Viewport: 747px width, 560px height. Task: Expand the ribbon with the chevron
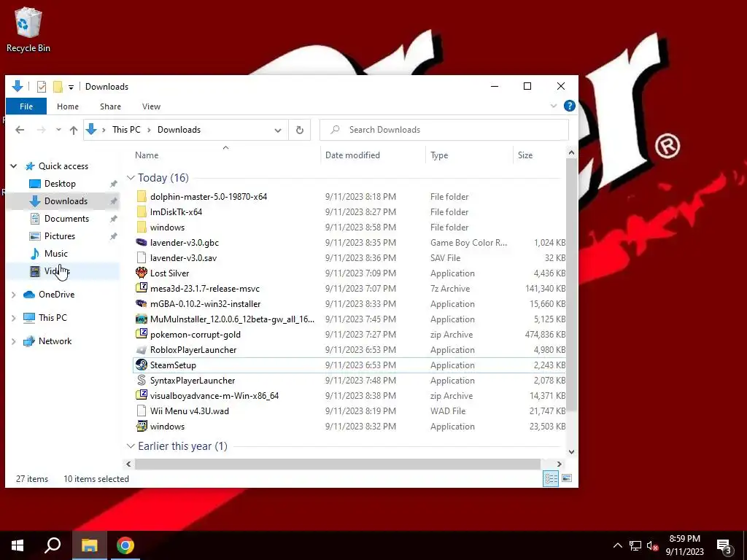[x=554, y=106]
